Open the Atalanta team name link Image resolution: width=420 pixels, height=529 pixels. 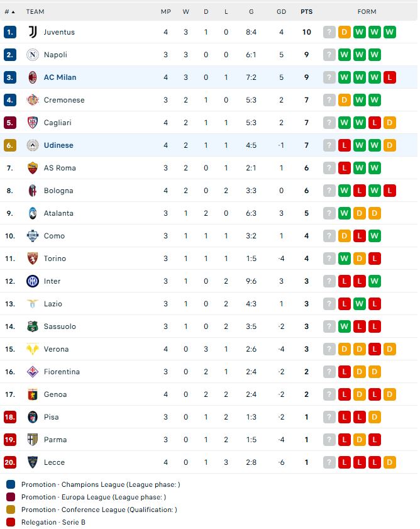[58, 213]
